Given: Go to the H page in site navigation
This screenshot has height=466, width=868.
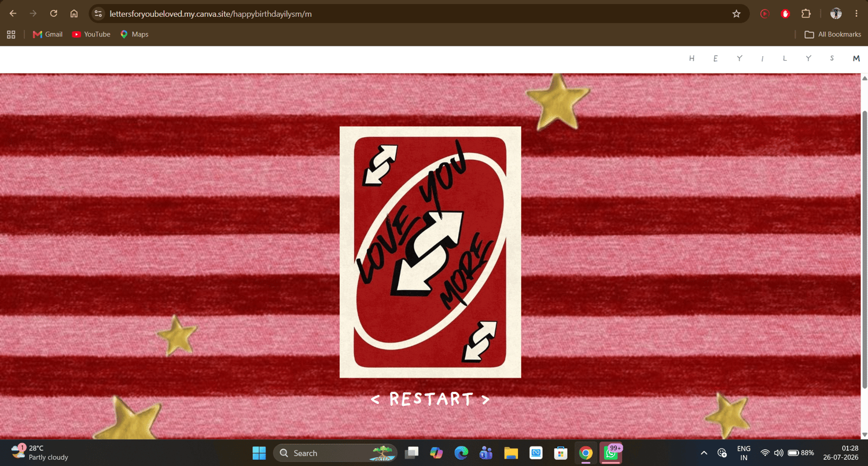Looking at the screenshot, I should coord(692,58).
